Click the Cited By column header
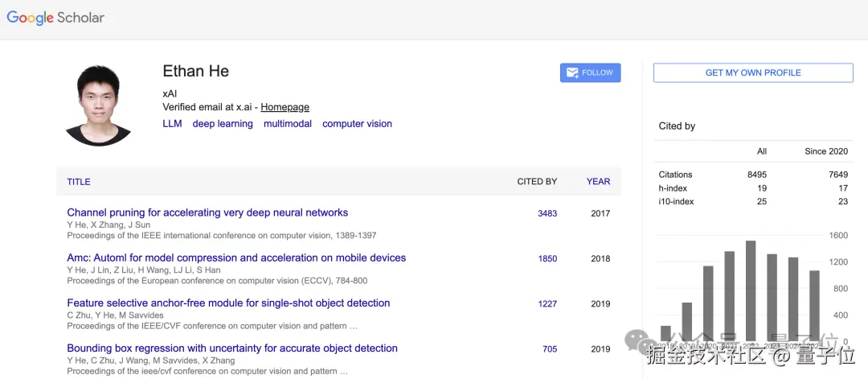This screenshot has height=379, width=868. pyautogui.click(x=537, y=182)
